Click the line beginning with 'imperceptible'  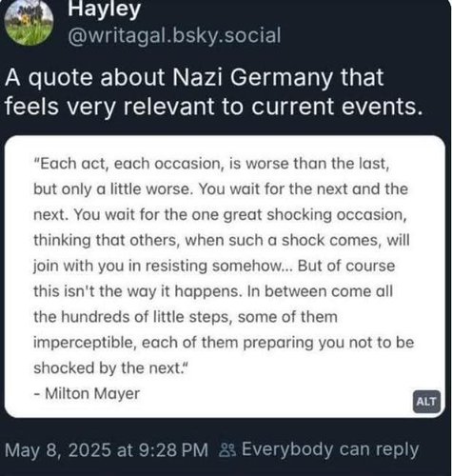[224, 343]
